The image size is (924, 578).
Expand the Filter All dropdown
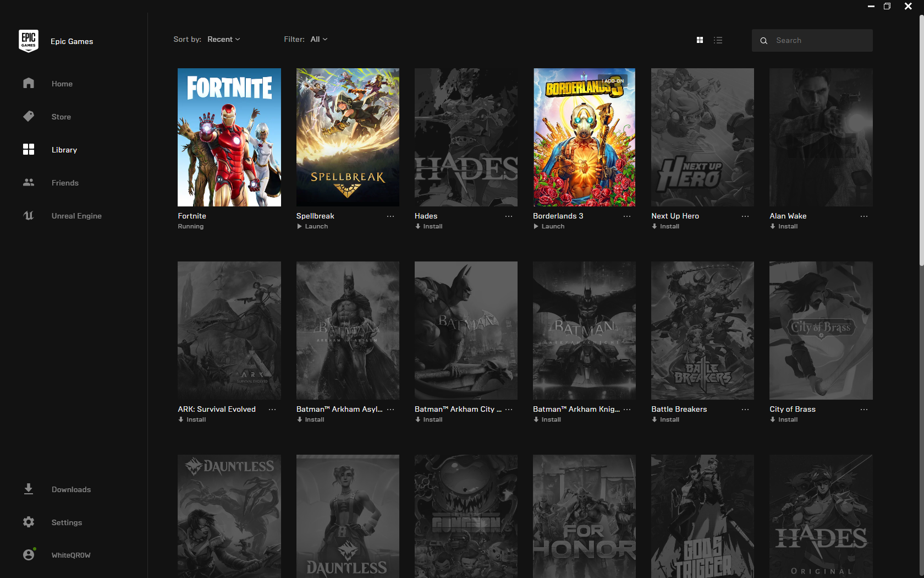point(319,39)
